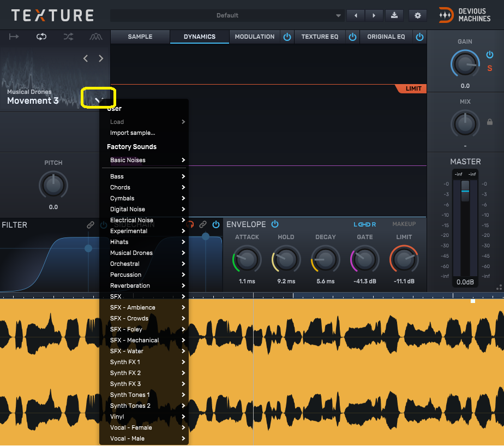Toggle the Envelope power button
The image size is (504, 446).
pos(275,224)
